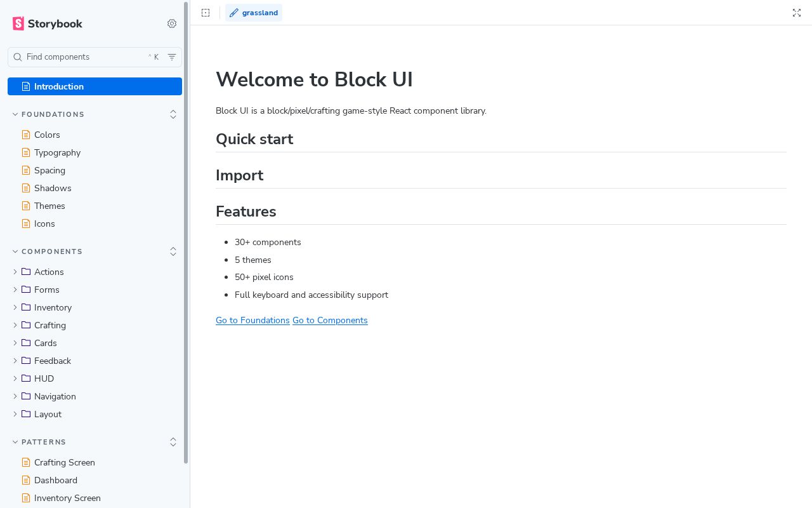Collapse the Components section

(48, 251)
